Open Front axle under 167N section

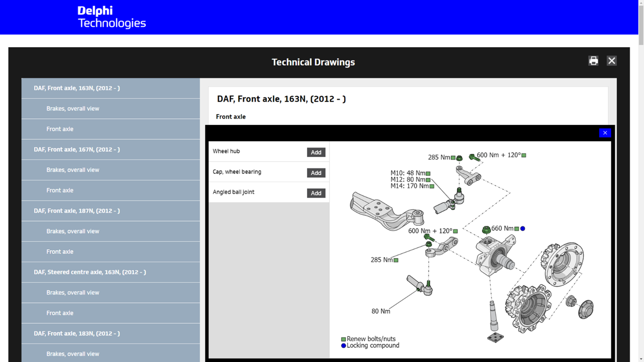[x=60, y=191]
